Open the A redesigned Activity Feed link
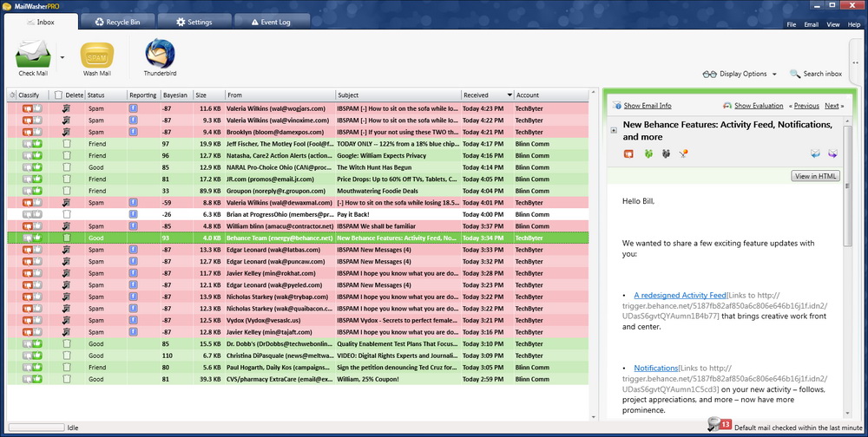This screenshot has height=437, width=868. coord(680,296)
